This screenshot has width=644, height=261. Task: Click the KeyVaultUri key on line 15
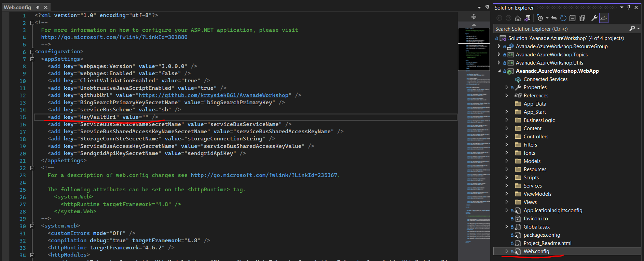coord(98,117)
